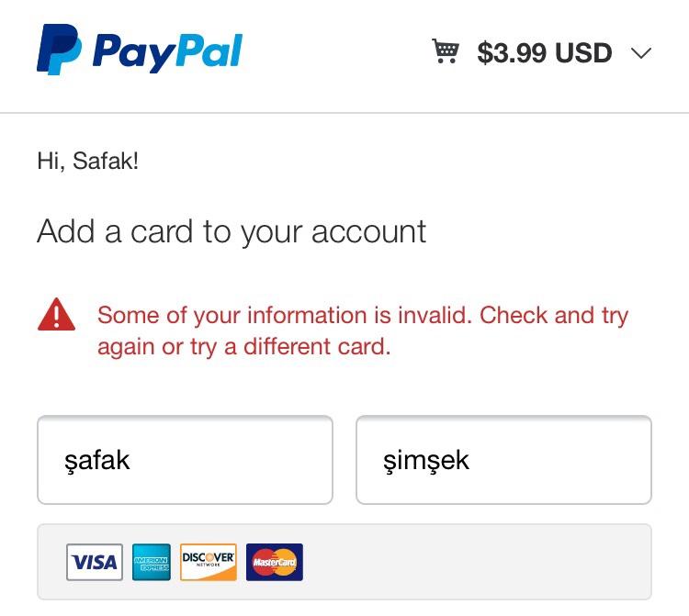Focus the first name field containing şafak

[185, 460]
